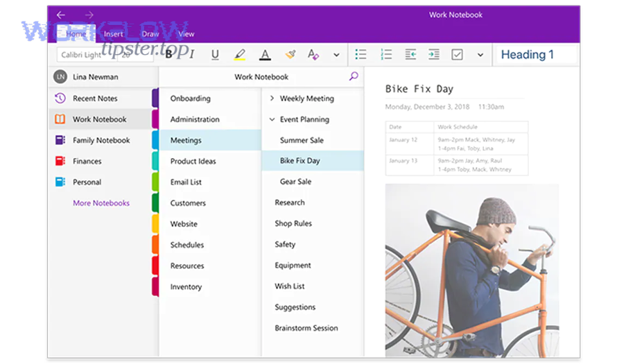
Task: Increase the indent of the text
Action: (x=433, y=55)
